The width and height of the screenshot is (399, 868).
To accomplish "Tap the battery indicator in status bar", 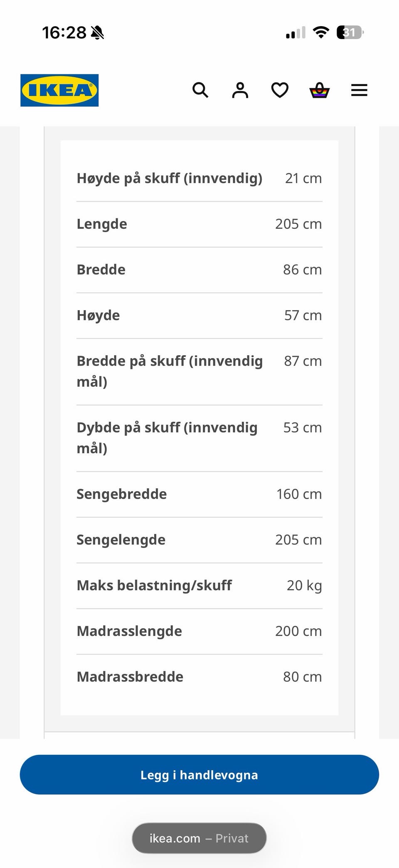I will (350, 32).
